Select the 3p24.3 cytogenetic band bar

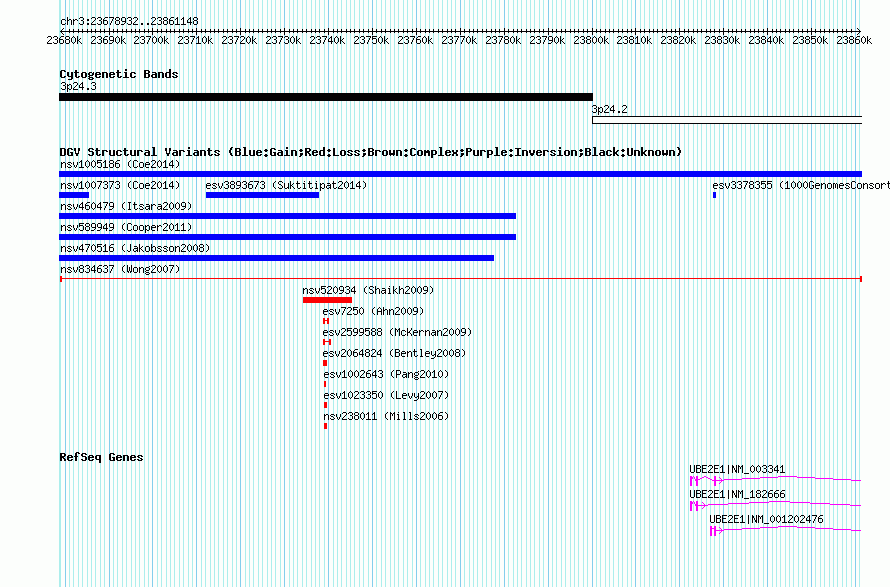click(326, 97)
